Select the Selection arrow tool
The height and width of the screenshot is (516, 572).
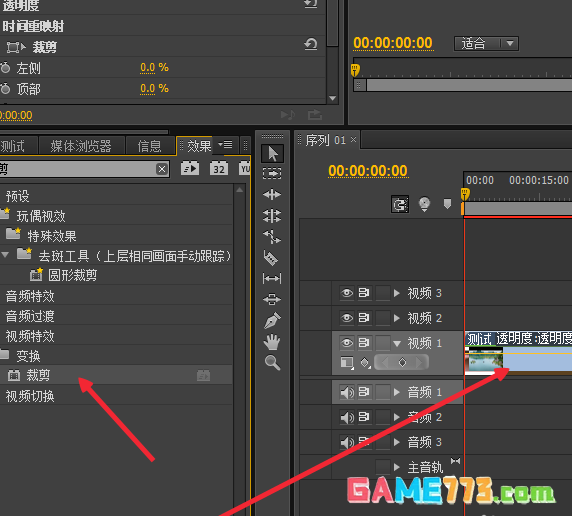272,154
